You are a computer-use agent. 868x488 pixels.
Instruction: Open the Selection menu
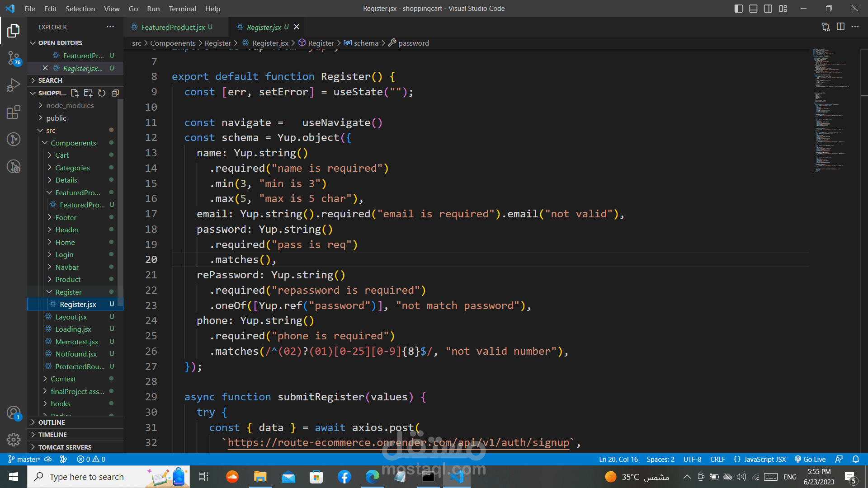80,9
